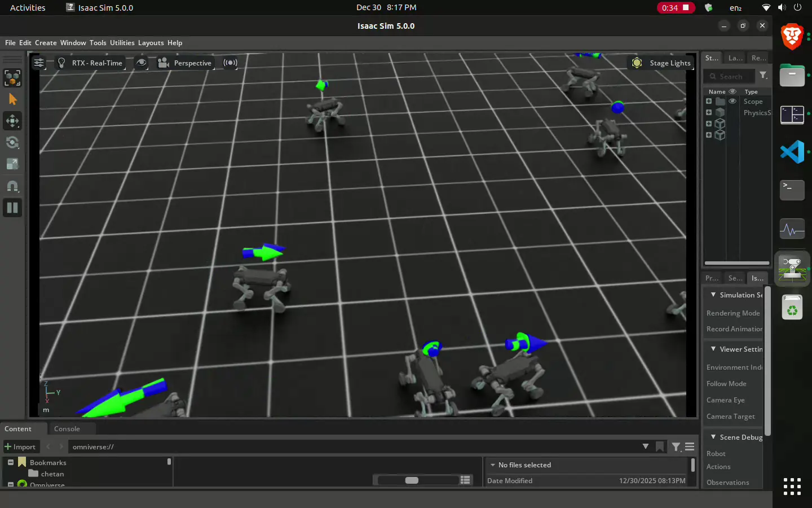Screen dimensions: 812x508
Task: Enable the stage filter funnel icon
Action: 764,75
